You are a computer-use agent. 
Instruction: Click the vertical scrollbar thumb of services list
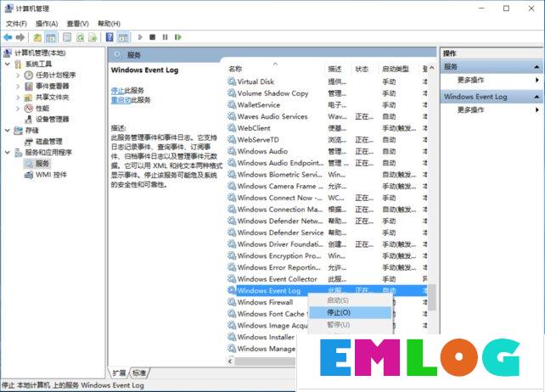tap(432, 297)
